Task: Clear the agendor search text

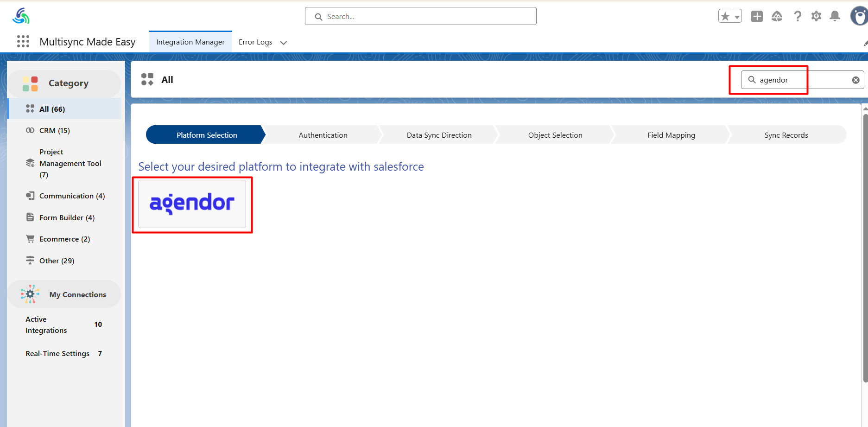Action: coord(855,80)
